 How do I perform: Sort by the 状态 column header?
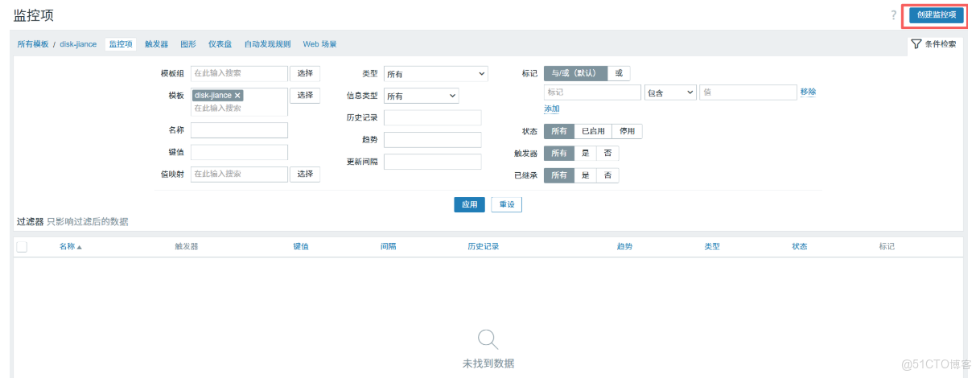pyautogui.click(x=799, y=246)
